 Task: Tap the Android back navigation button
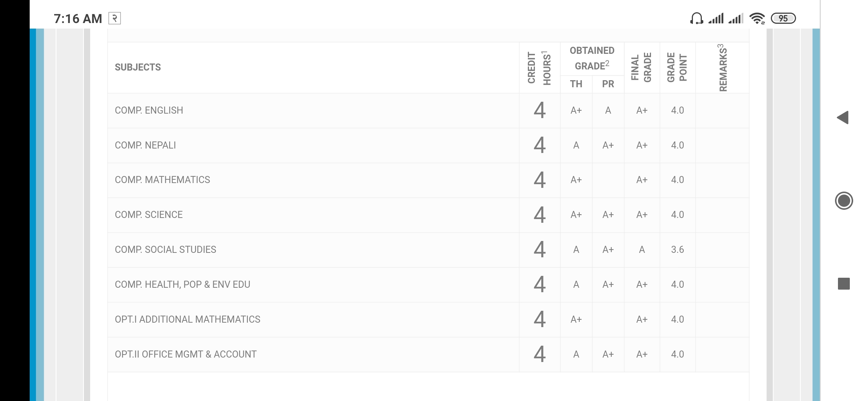pyautogui.click(x=843, y=118)
